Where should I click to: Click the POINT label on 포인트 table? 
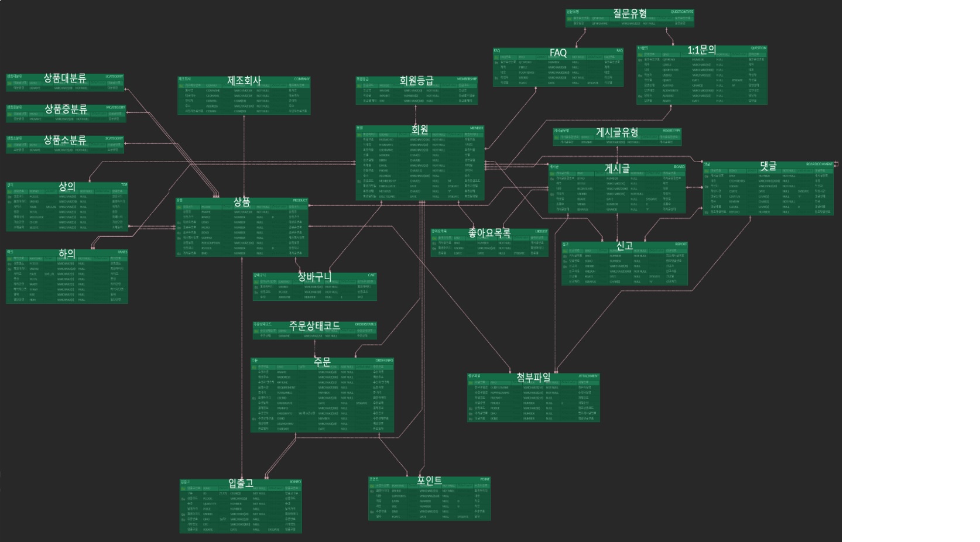[485, 479]
